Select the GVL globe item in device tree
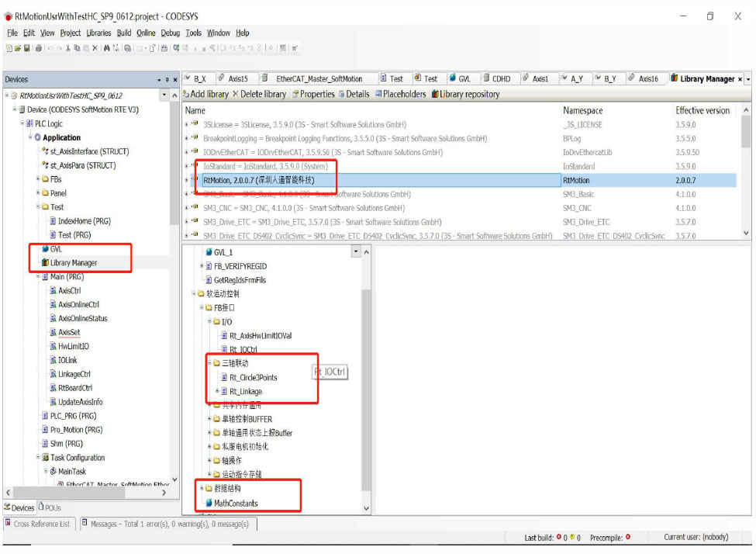This screenshot has width=756, height=554. tap(55, 249)
